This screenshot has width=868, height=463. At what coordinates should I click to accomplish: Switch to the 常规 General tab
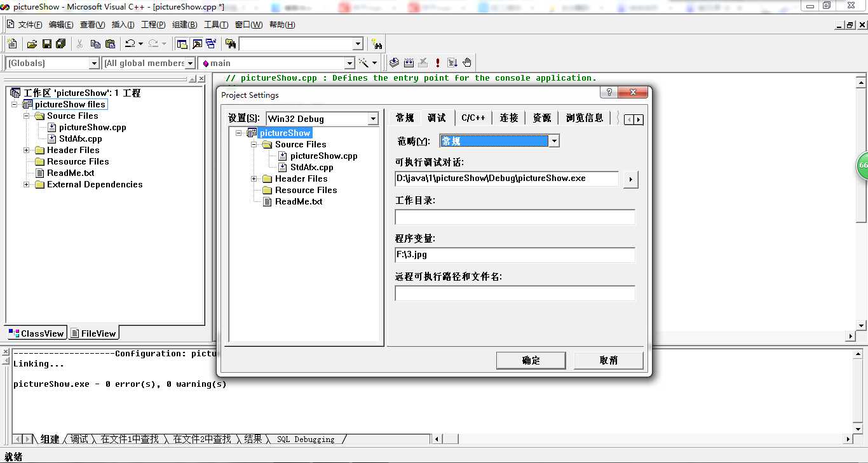(x=405, y=118)
